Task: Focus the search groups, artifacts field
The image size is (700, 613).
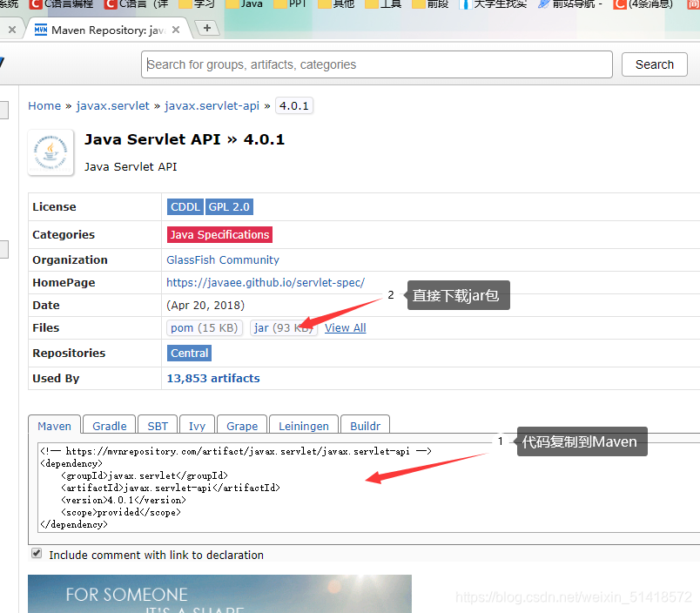Action: [x=377, y=64]
